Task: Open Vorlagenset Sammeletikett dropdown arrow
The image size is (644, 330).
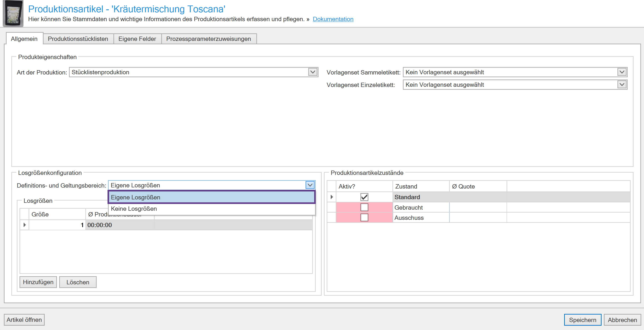Action: (x=622, y=72)
